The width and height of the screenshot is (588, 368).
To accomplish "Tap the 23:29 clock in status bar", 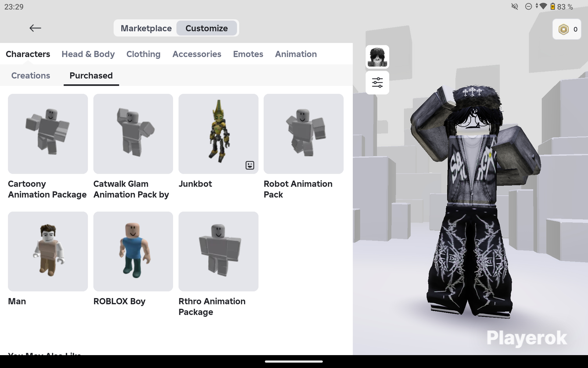I will pos(14,7).
